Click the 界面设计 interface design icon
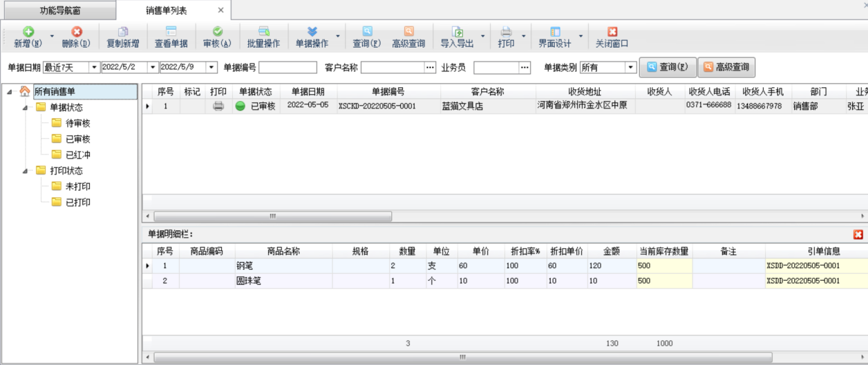 click(x=555, y=32)
